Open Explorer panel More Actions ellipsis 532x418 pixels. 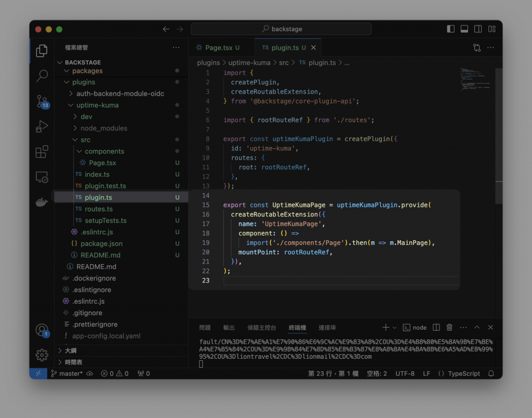(x=176, y=47)
